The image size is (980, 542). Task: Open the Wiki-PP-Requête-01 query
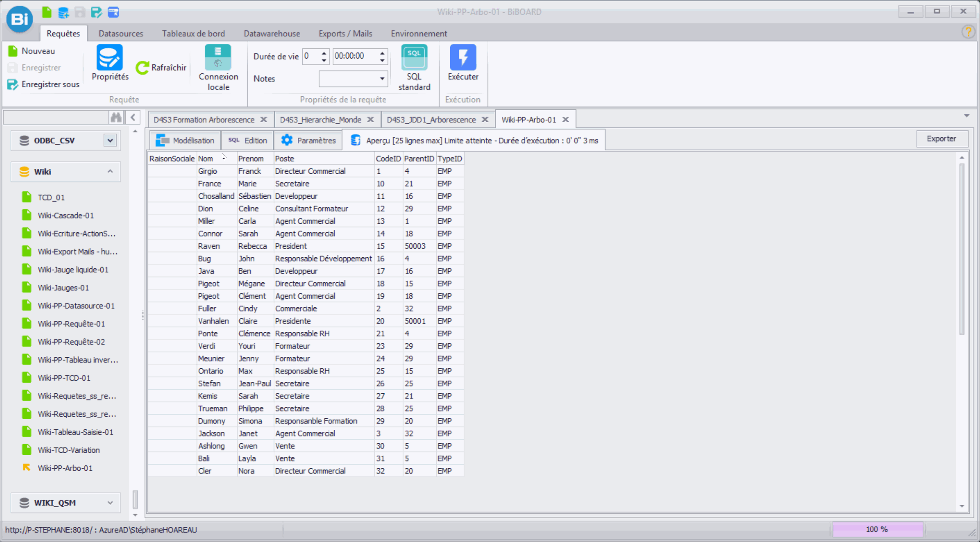click(71, 324)
